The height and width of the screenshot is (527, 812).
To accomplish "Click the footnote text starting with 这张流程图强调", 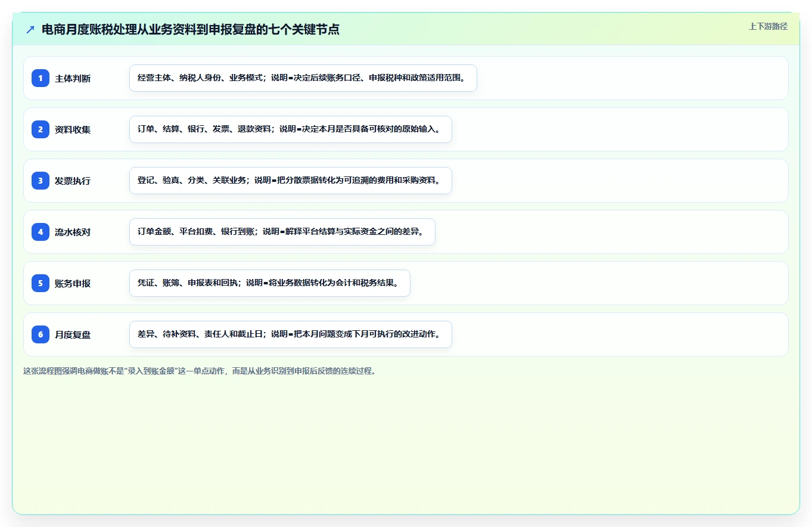I will click(x=200, y=371).
